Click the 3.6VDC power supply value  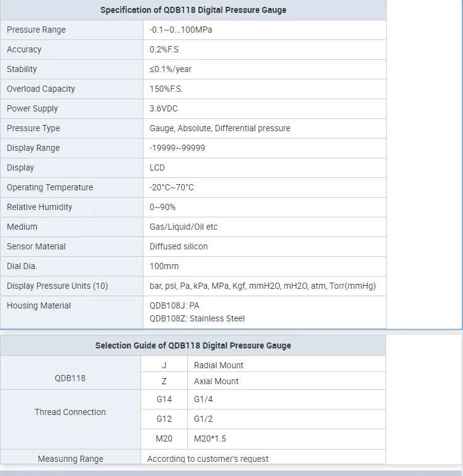165,108
